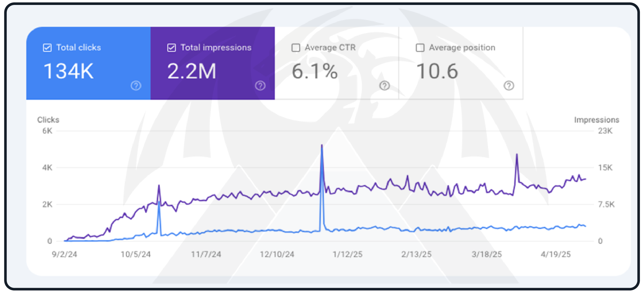Select the 134K total clicks value
Image resolution: width=644 pixels, height=293 pixels.
click(x=68, y=71)
